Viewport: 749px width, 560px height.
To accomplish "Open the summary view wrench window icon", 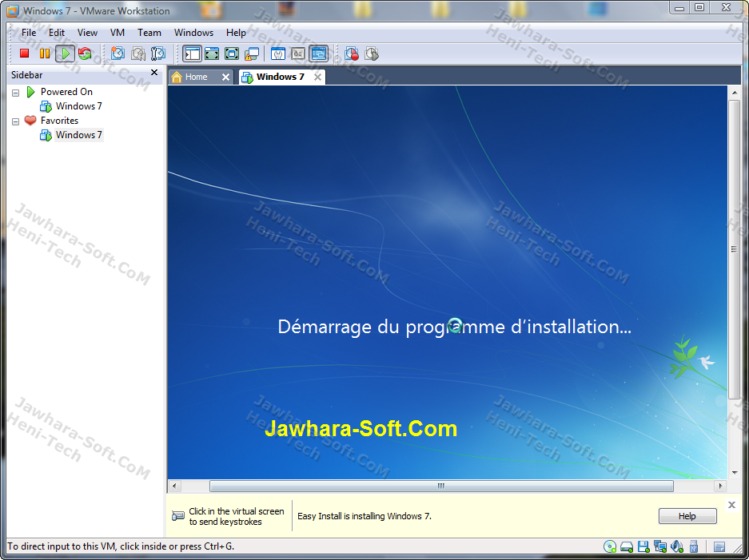I will (278, 54).
